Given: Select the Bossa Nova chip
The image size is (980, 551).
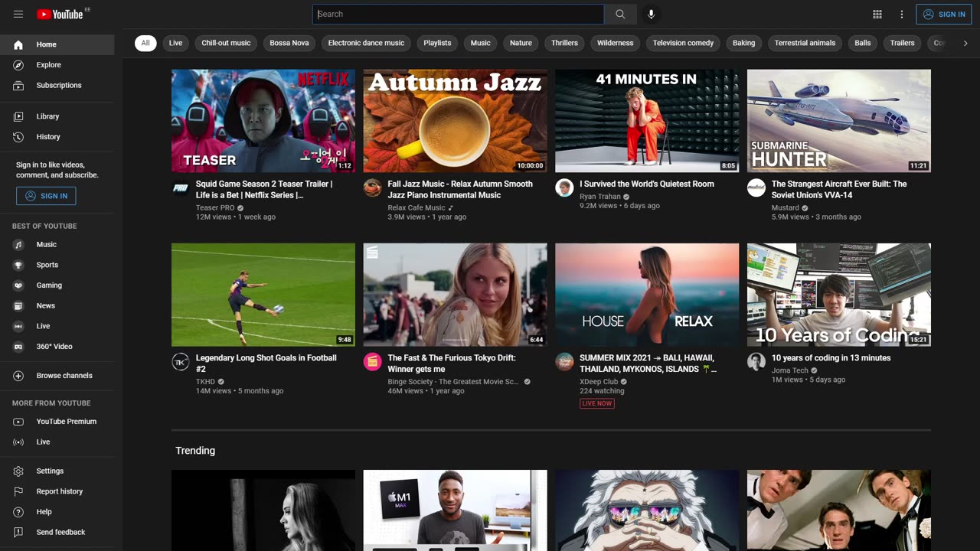Looking at the screenshot, I should tap(289, 43).
